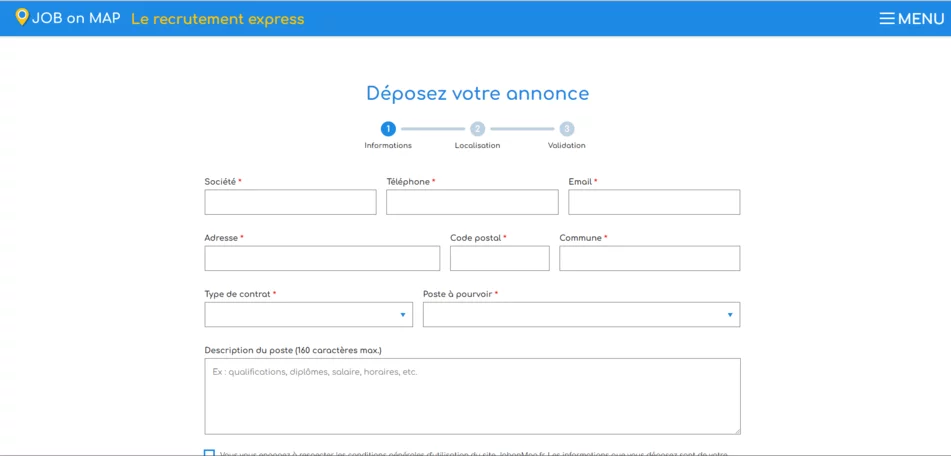The width and height of the screenshot is (951, 456).
Task: Click the Validation step label
Action: click(x=566, y=146)
